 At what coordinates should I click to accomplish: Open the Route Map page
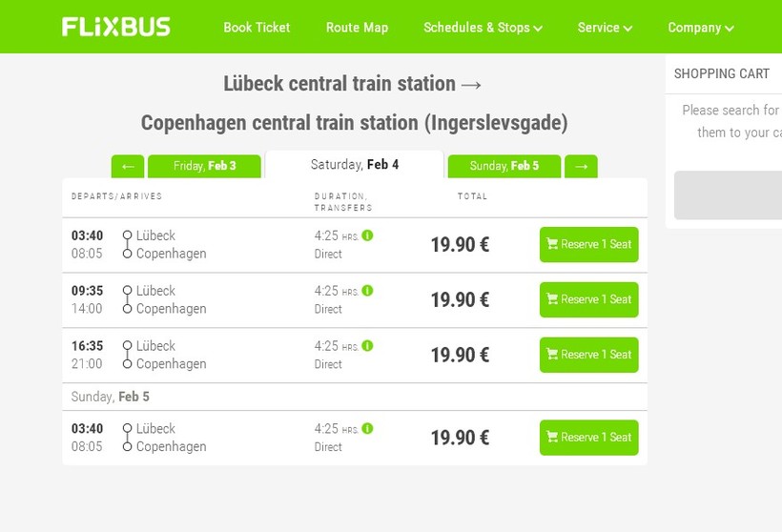[x=357, y=28]
